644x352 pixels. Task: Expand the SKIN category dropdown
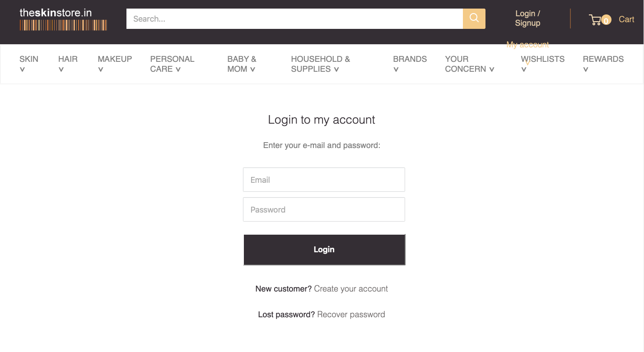28,64
